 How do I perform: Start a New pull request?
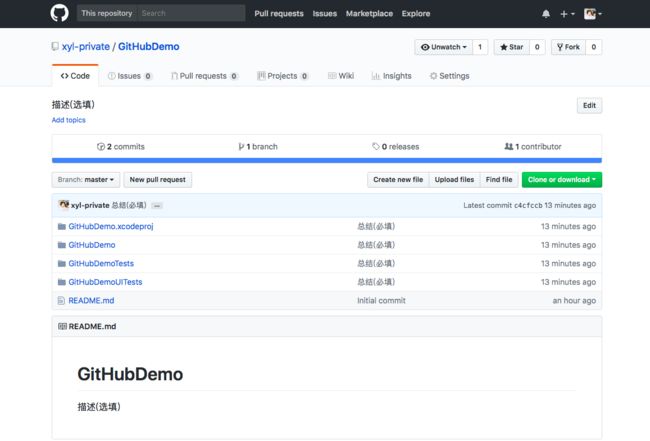tap(158, 179)
